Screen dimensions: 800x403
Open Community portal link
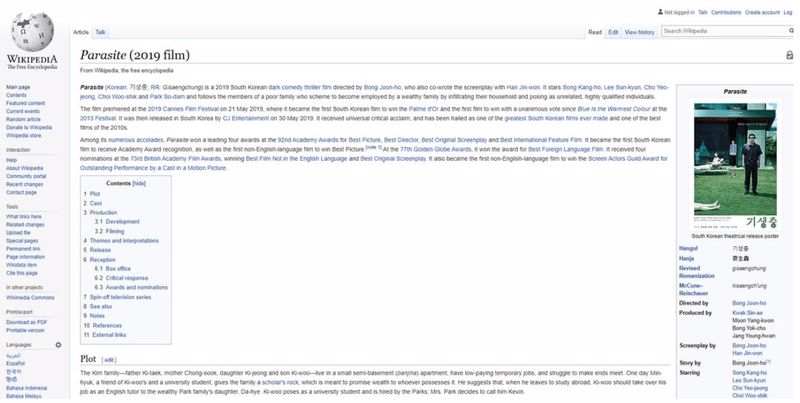click(26, 177)
